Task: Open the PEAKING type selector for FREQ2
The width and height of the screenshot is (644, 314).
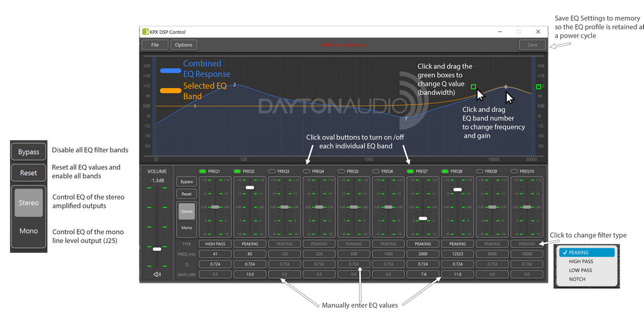Action: point(250,244)
